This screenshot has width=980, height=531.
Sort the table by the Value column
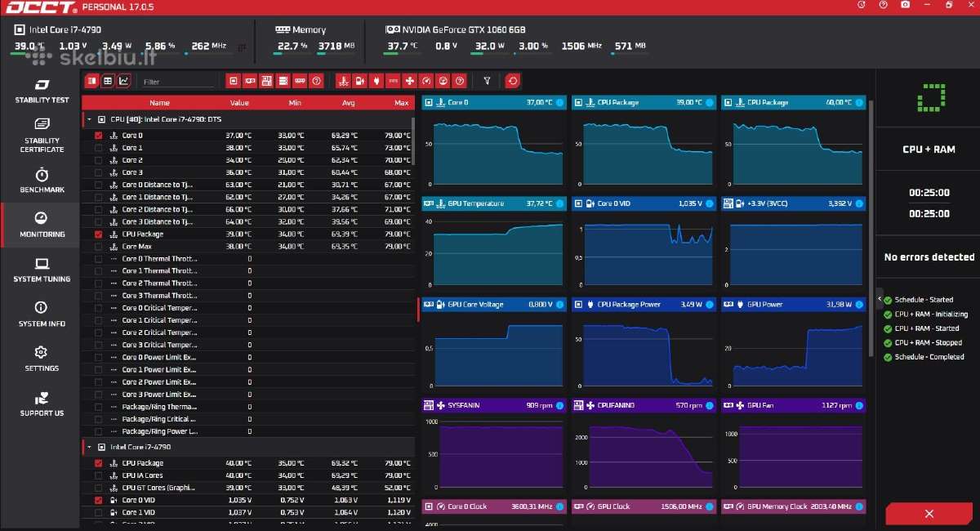(239, 103)
